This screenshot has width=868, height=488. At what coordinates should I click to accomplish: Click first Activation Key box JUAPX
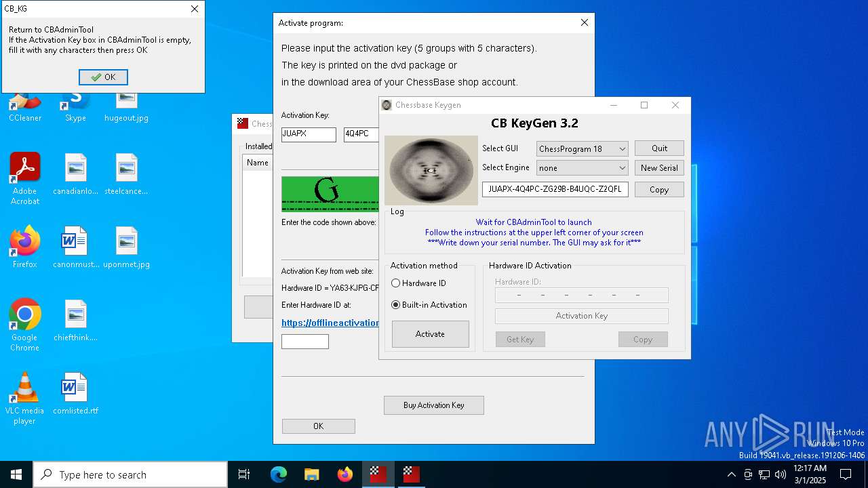click(309, 134)
